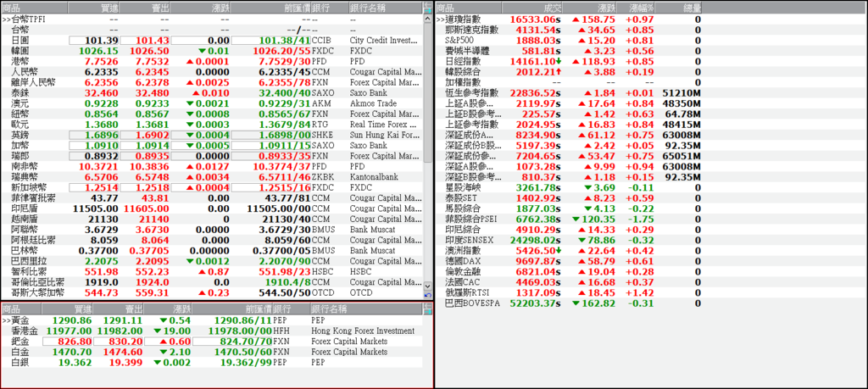The height and width of the screenshot is (389, 868).
Task: Click the blue undo arrow below forex scrollbar
Action: coord(427,296)
